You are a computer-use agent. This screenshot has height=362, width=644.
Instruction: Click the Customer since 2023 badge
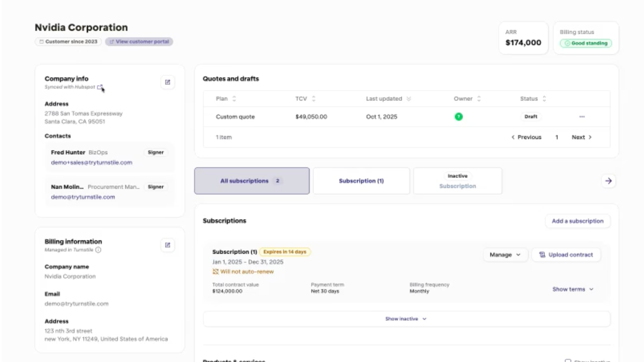68,42
